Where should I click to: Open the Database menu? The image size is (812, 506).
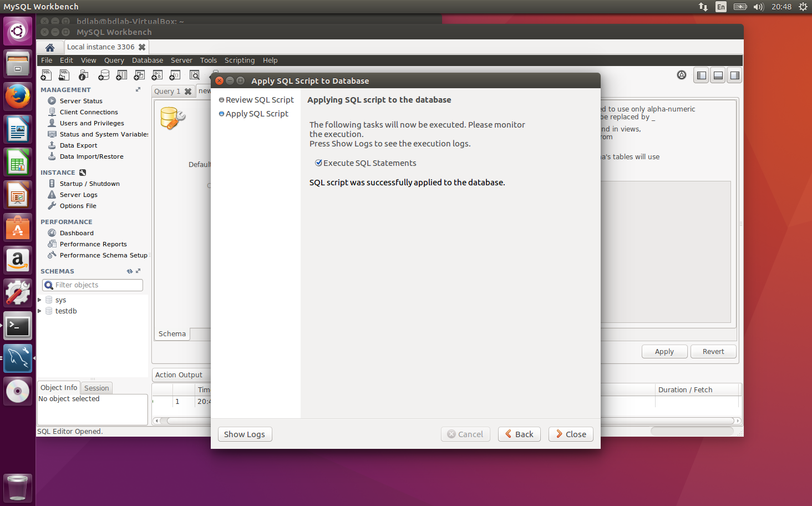[148, 60]
